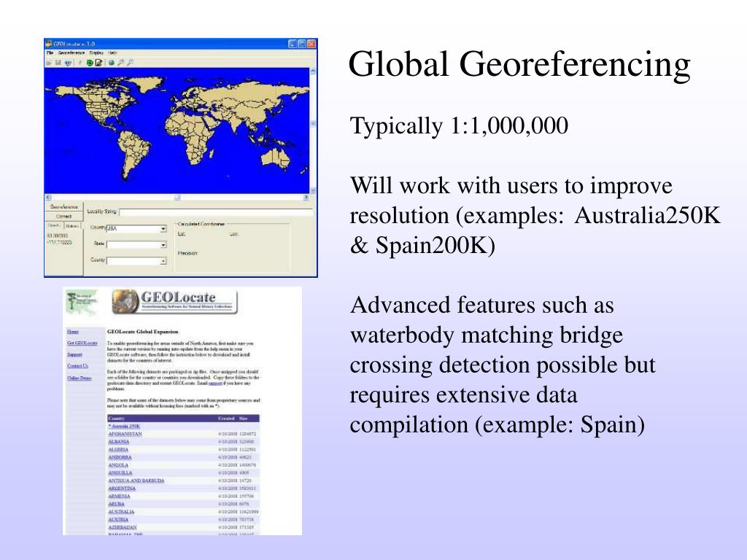
Task: Click the map scroll-right arrow
Action: tap(306, 197)
